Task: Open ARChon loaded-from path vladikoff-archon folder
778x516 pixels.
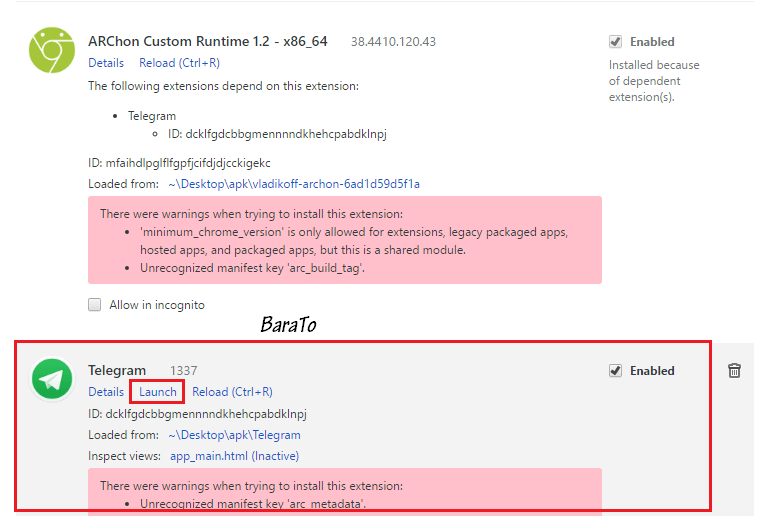Action: (294, 184)
